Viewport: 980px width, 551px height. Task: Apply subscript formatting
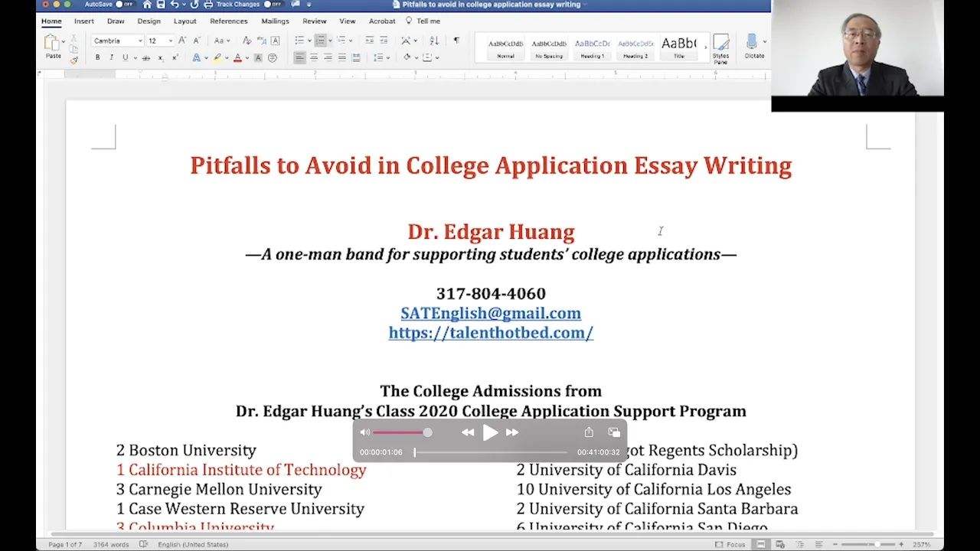point(161,57)
